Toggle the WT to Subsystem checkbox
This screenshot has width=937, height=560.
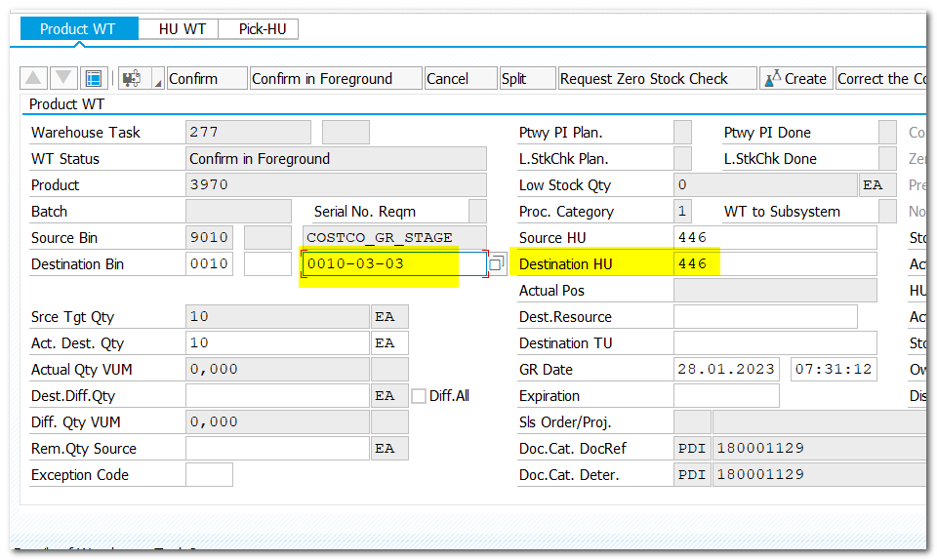click(x=887, y=212)
